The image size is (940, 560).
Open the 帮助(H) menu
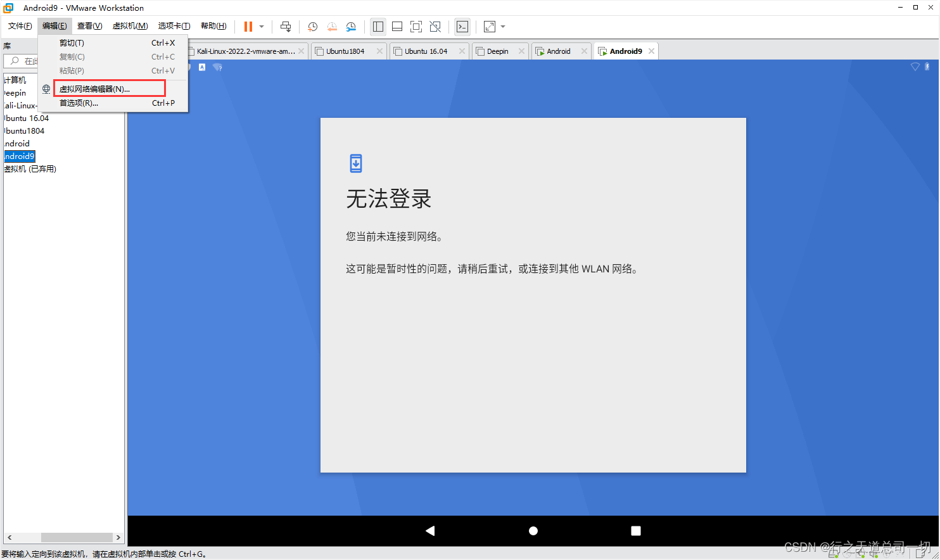click(213, 26)
